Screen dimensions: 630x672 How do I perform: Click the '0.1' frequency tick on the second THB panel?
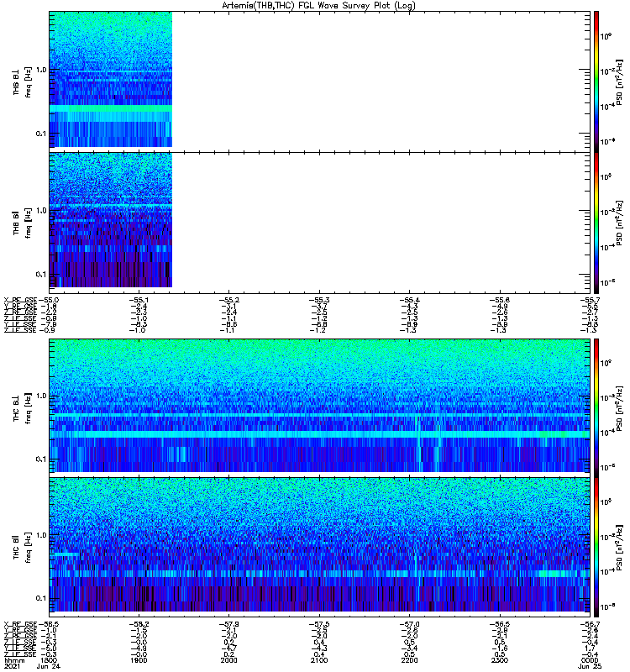[41, 275]
